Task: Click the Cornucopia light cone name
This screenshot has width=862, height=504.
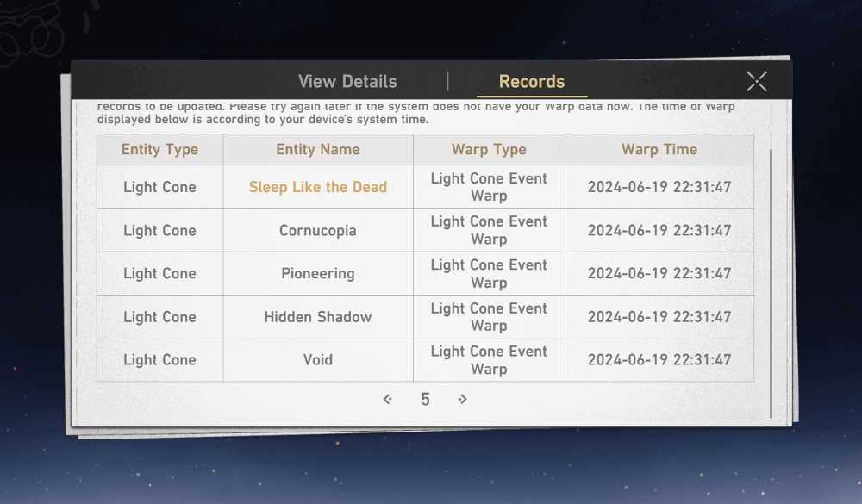Action: (x=318, y=230)
